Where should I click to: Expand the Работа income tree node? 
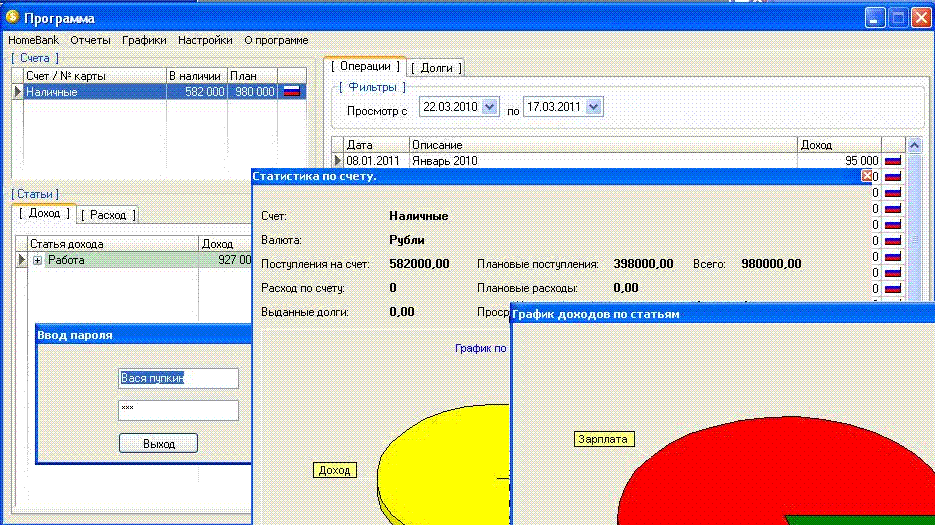point(38,260)
